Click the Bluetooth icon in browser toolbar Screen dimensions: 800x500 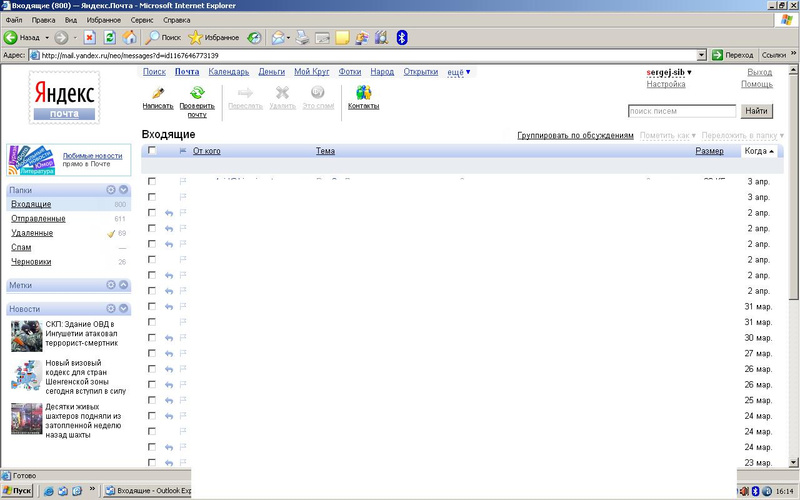click(402, 38)
